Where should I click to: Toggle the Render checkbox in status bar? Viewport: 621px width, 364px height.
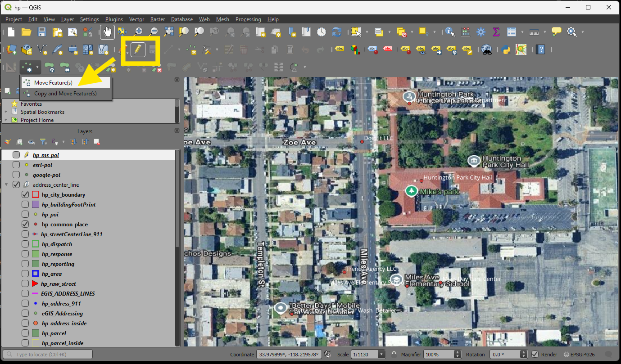(535, 355)
